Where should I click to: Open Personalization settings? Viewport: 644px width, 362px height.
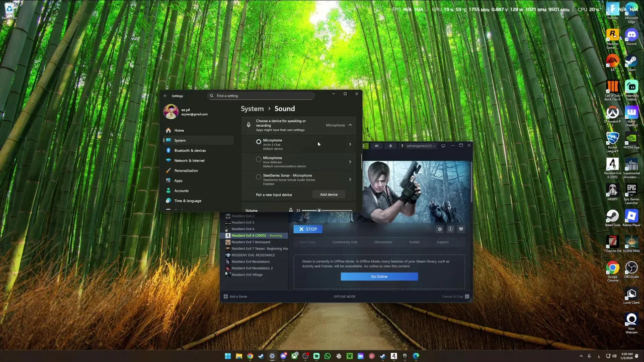[198, 170]
